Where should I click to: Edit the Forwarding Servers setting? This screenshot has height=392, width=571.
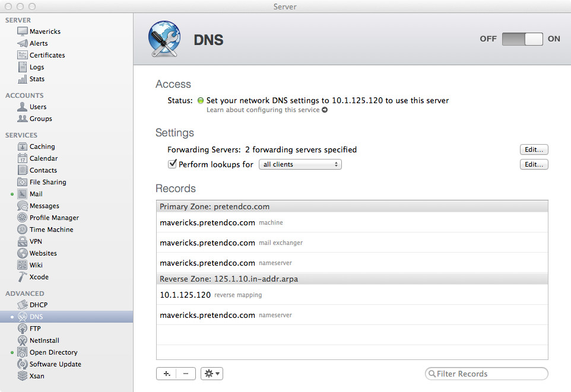point(534,149)
